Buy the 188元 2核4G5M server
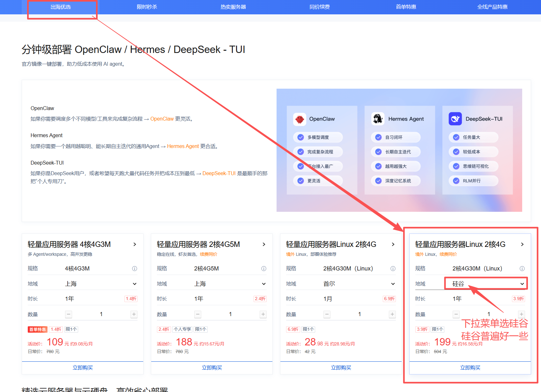Viewport: 541px width, 392px height. tap(212, 368)
